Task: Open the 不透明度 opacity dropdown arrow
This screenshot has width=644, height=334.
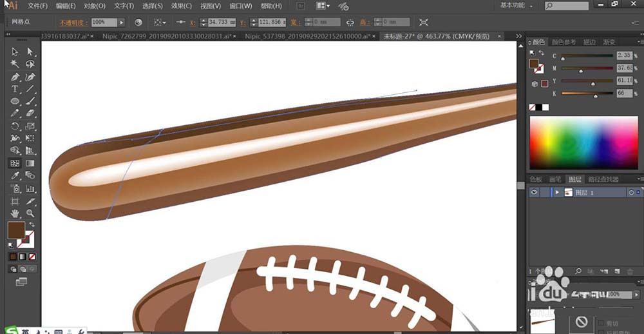Action: pyautogui.click(x=120, y=22)
